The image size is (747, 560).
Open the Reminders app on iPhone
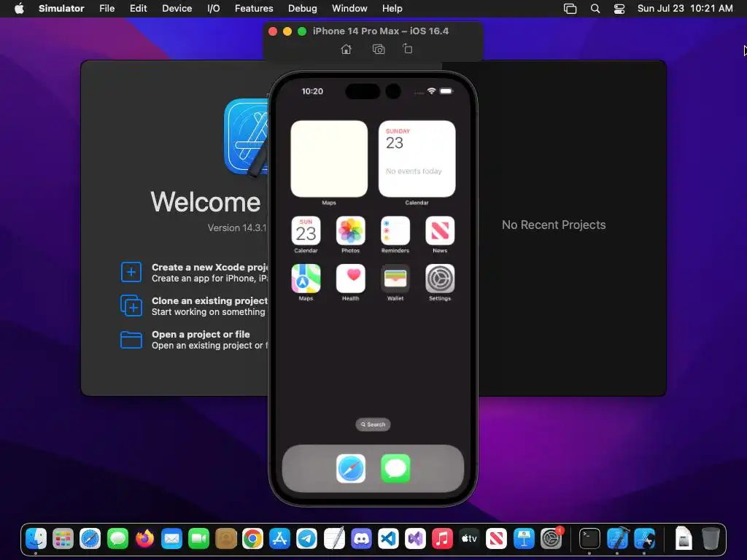395,231
